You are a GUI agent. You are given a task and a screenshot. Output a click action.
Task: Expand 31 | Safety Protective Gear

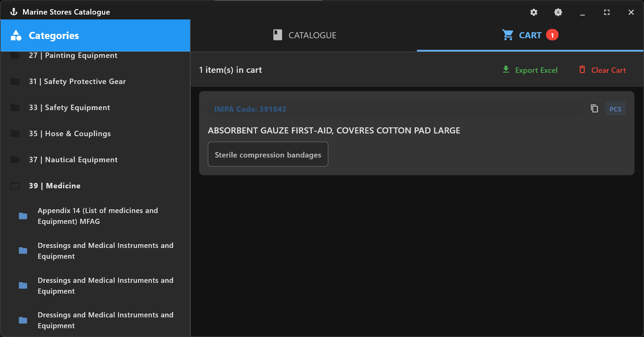coord(95,82)
